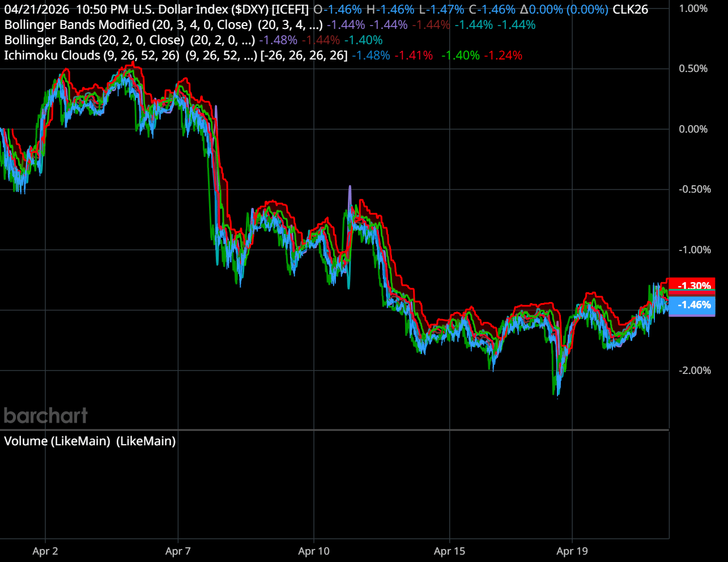
Task: Click the 1.00% y-axis label
Action: (x=693, y=8)
